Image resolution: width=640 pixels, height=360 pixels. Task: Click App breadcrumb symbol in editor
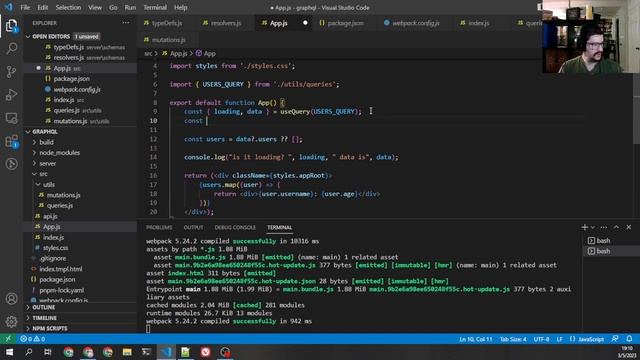tap(206, 53)
